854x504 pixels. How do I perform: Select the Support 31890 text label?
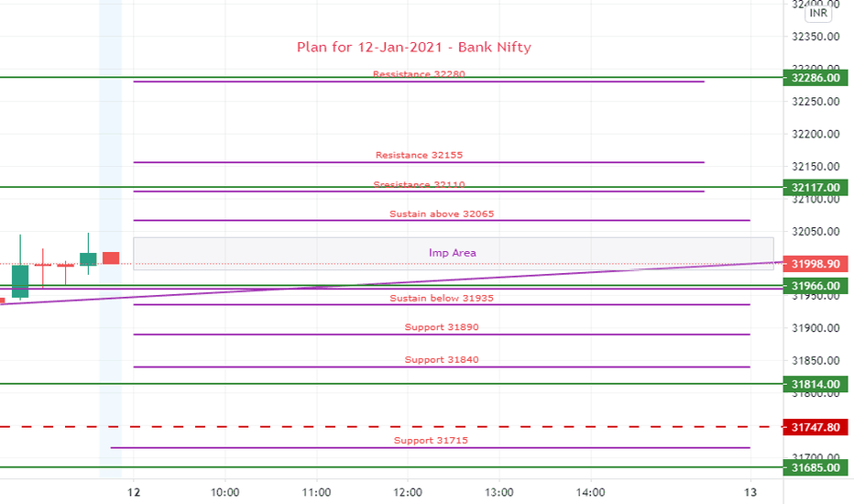[x=442, y=327]
